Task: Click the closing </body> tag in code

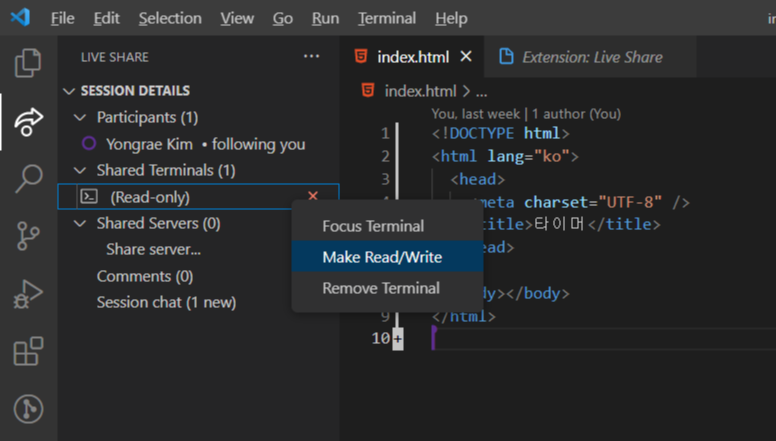Action: 537,293
